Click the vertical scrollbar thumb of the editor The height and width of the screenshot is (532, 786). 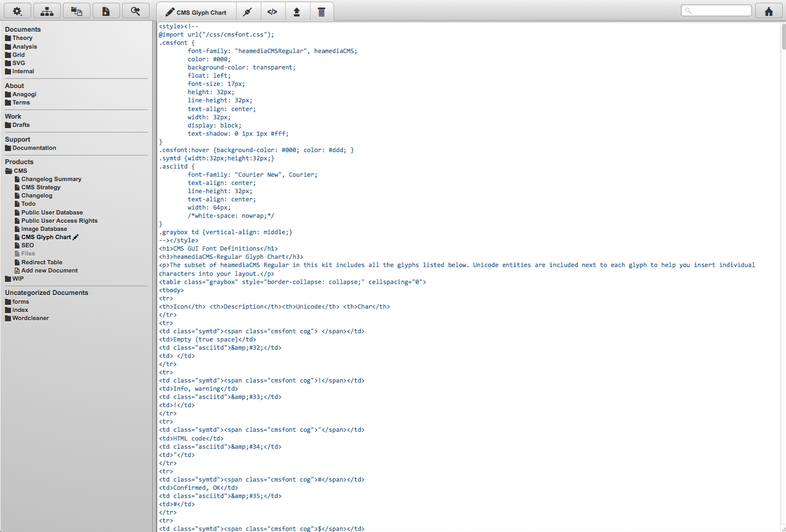(x=784, y=37)
